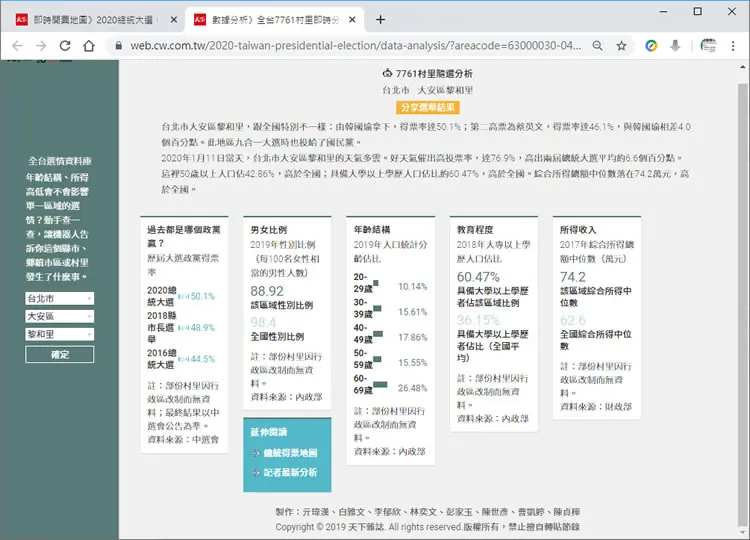Close the first 2020總統大選 tab
Viewport: 750px width, 540px height.
click(x=174, y=20)
